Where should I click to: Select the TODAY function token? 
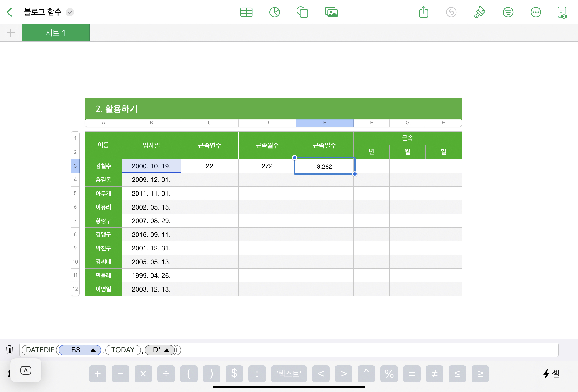tap(123, 350)
